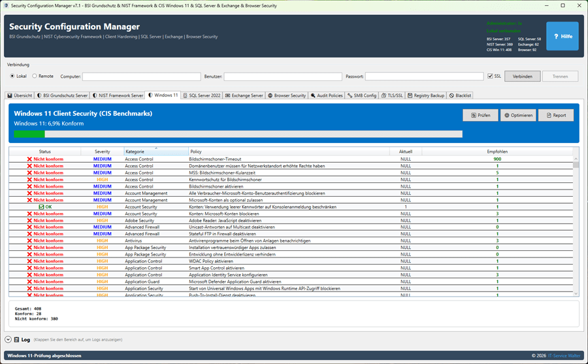The image size is (588, 364).
Task: Click the Prüfen check icon button
Action: point(480,115)
